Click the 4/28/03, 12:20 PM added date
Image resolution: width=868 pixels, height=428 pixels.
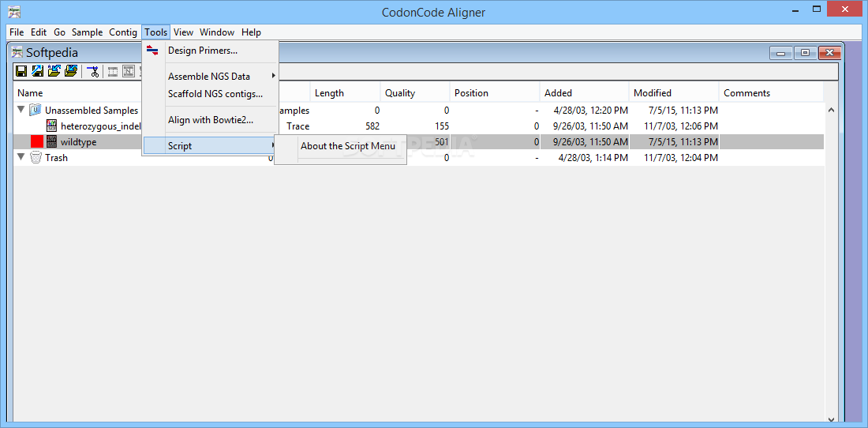[x=591, y=111]
